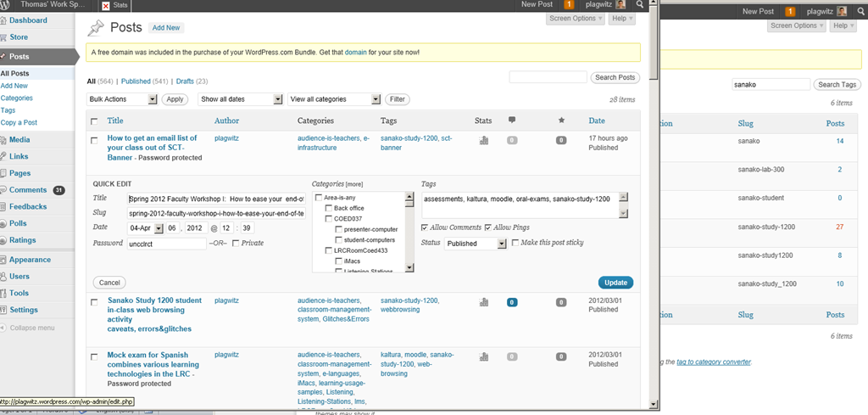The width and height of the screenshot is (868, 415).
Task: Click the comments bubble column header icon
Action: 512,121
